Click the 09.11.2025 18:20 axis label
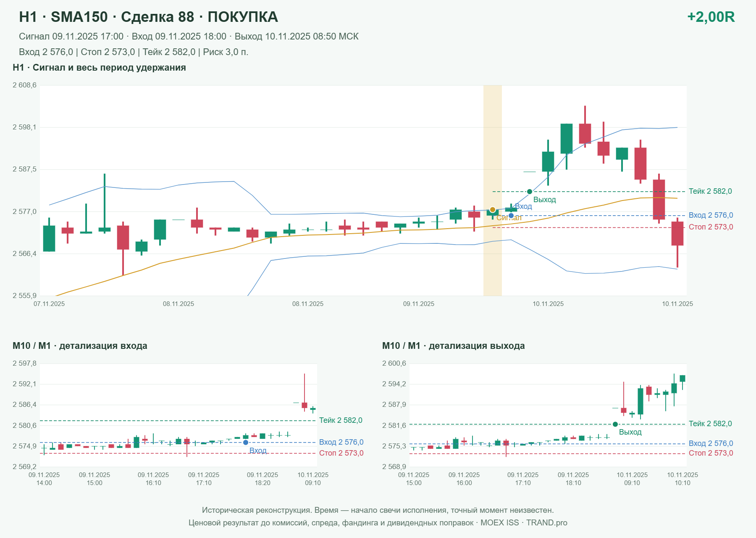This screenshot has height=538, width=756. [x=262, y=479]
